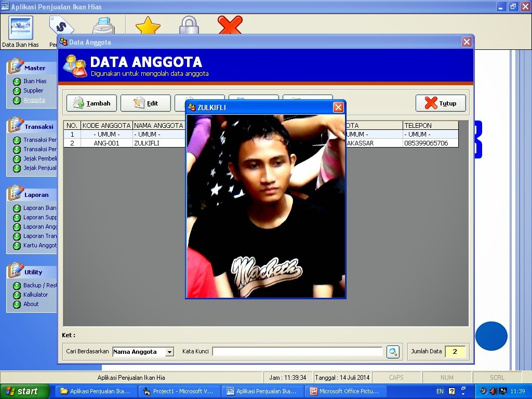Click green icon beside Kalkulator
532x399 pixels.
17,295
